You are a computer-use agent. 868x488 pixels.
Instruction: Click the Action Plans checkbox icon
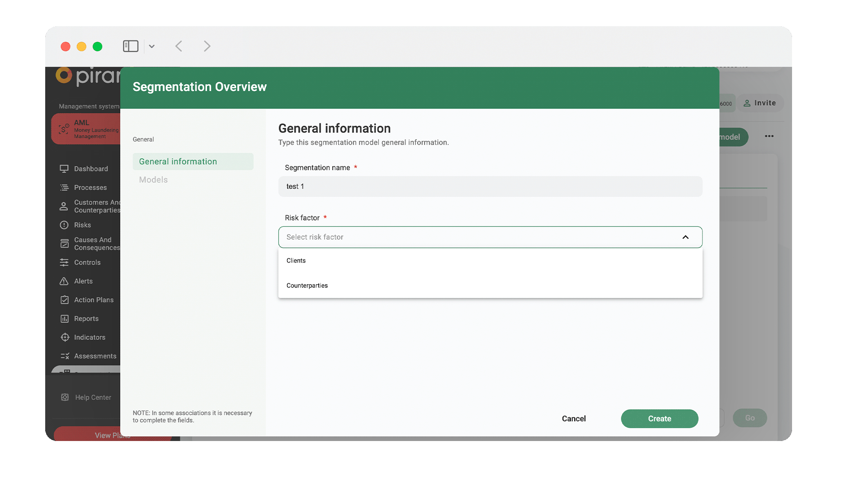pos(64,300)
